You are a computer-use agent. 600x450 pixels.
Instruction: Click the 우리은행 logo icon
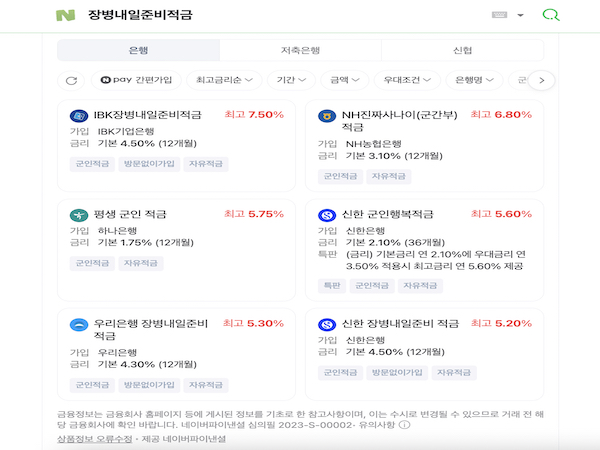pos(79,324)
